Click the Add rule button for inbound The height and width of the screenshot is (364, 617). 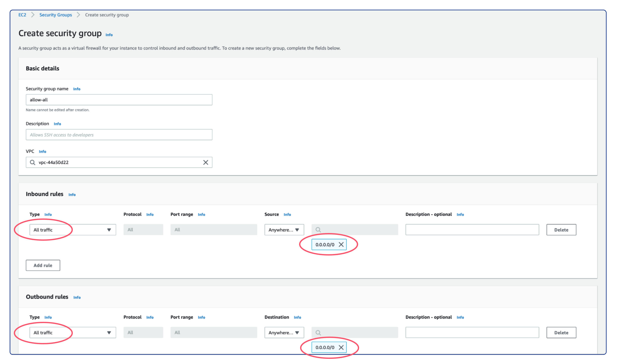(42, 265)
